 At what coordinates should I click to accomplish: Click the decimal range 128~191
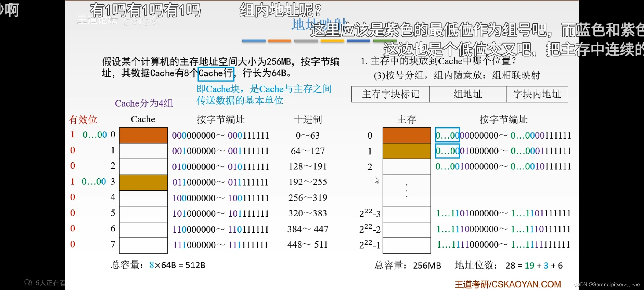point(308,166)
